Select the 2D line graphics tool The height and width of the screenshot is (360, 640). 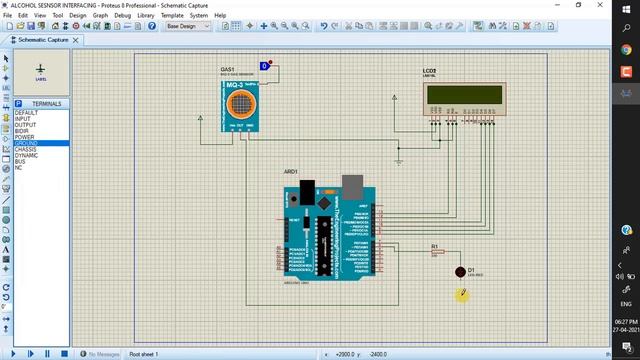6,200
